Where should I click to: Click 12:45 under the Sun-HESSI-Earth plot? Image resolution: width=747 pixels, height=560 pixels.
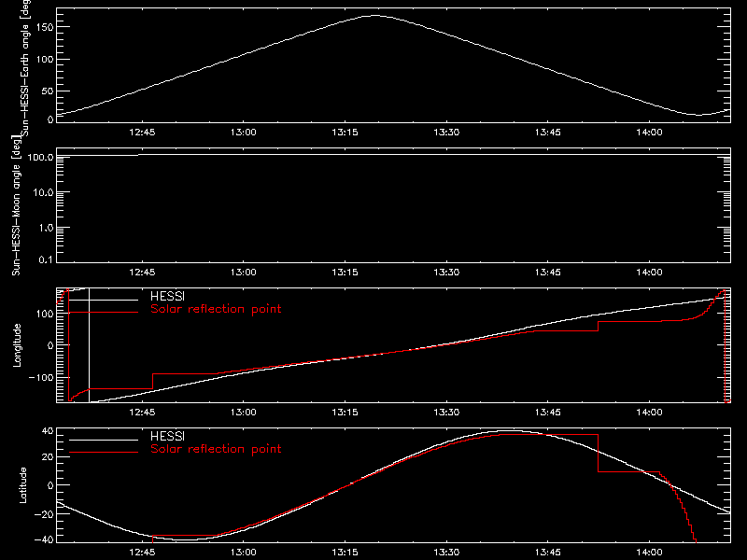142,133
